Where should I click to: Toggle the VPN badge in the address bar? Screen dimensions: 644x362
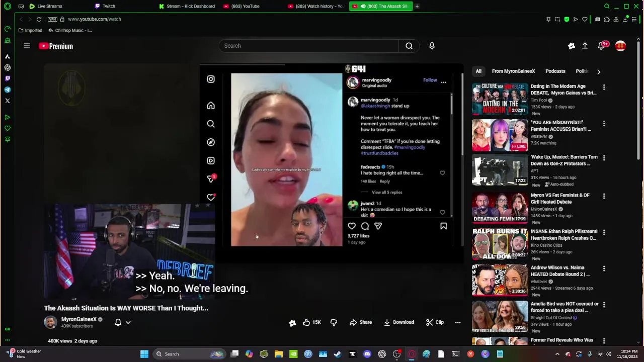[52, 19]
